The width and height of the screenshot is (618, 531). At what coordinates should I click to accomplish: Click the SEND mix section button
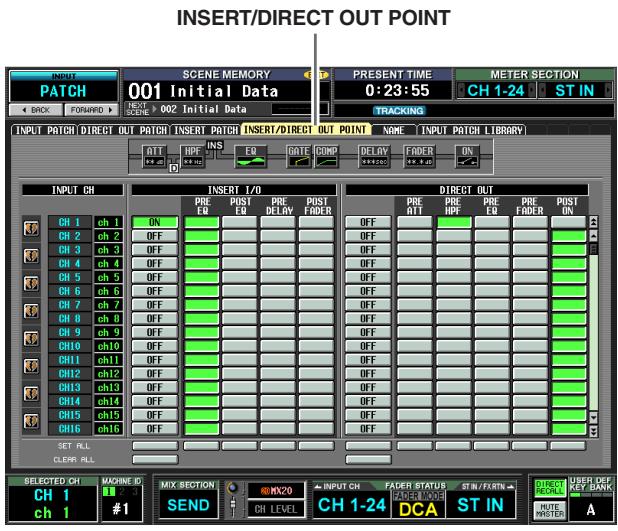(x=188, y=505)
